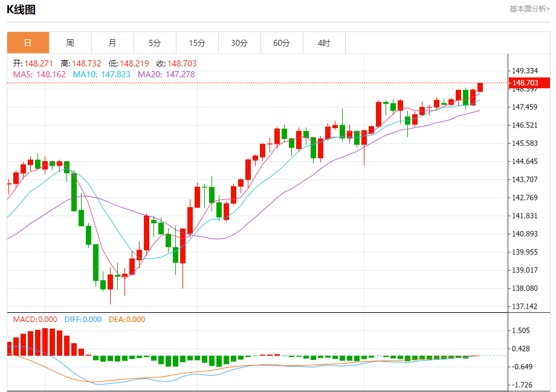Open the 4时 timeframe tab

(x=324, y=43)
